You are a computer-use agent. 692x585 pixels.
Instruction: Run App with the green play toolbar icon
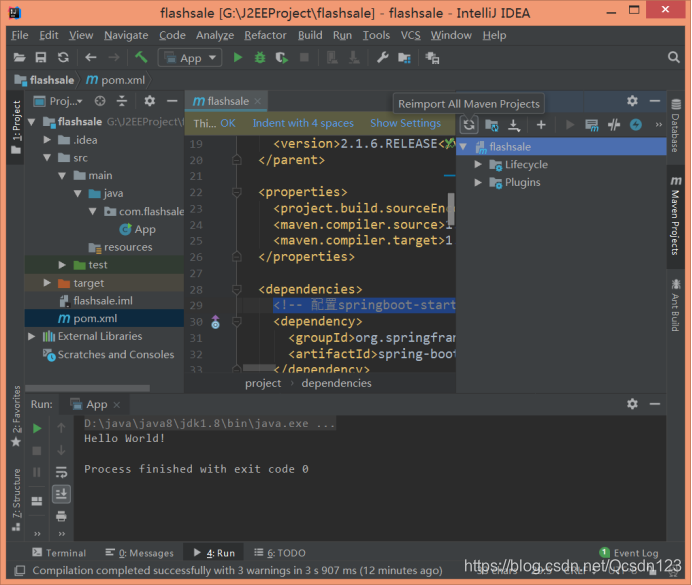point(238,58)
